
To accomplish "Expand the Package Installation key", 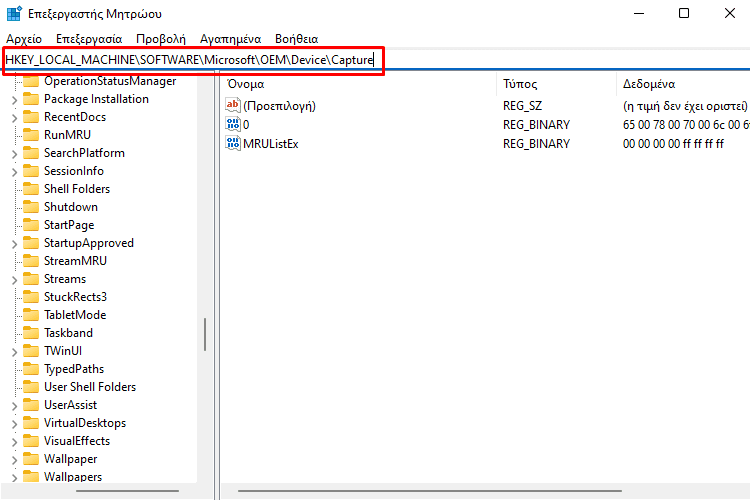I will coord(14,100).
